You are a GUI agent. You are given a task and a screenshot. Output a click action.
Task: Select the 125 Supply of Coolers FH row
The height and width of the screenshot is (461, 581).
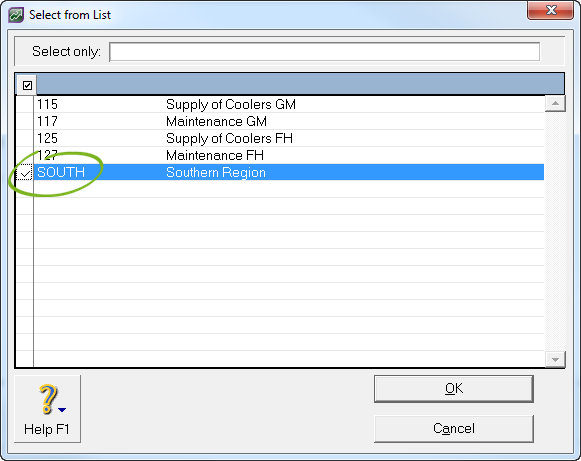[289, 139]
